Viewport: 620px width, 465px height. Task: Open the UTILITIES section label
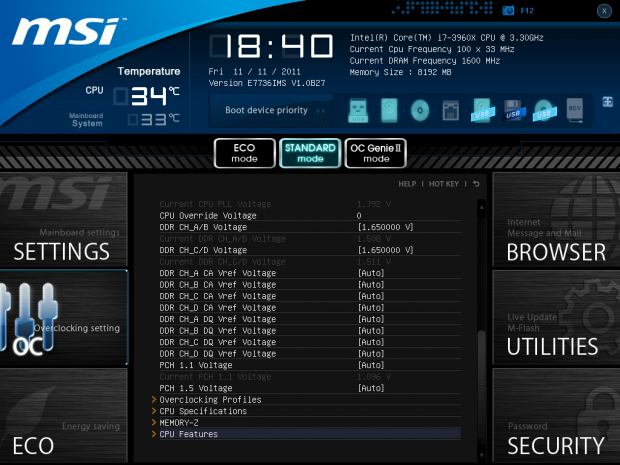(x=552, y=346)
